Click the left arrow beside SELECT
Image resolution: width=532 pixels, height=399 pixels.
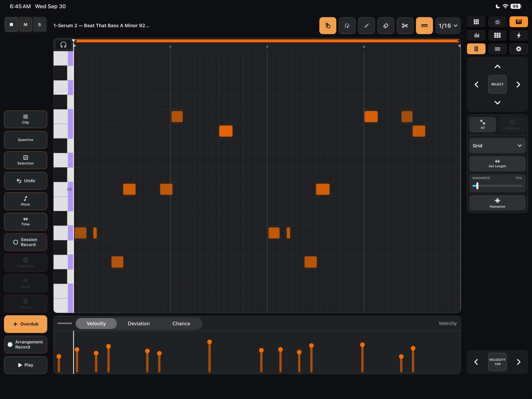click(476, 84)
